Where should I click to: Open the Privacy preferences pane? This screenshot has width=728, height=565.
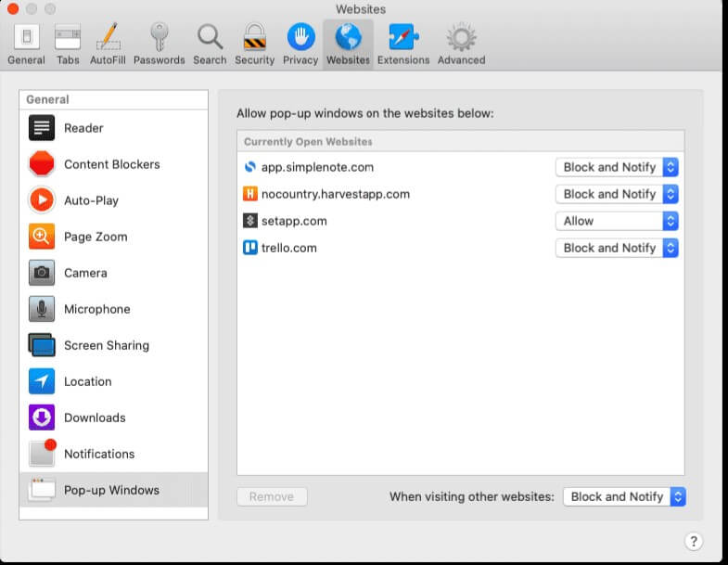pos(300,44)
